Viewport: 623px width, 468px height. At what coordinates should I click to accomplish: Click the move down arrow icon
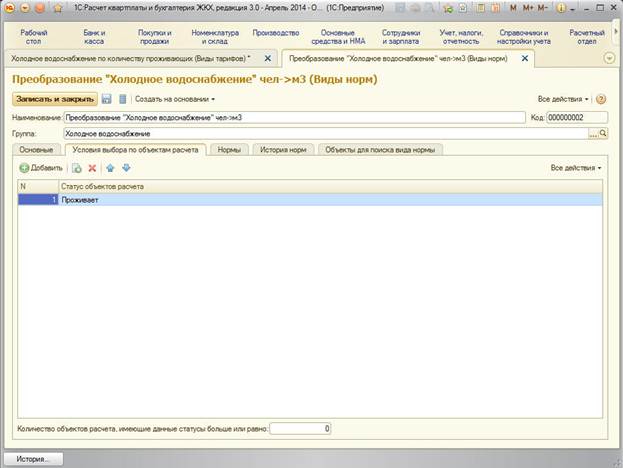(126, 168)
